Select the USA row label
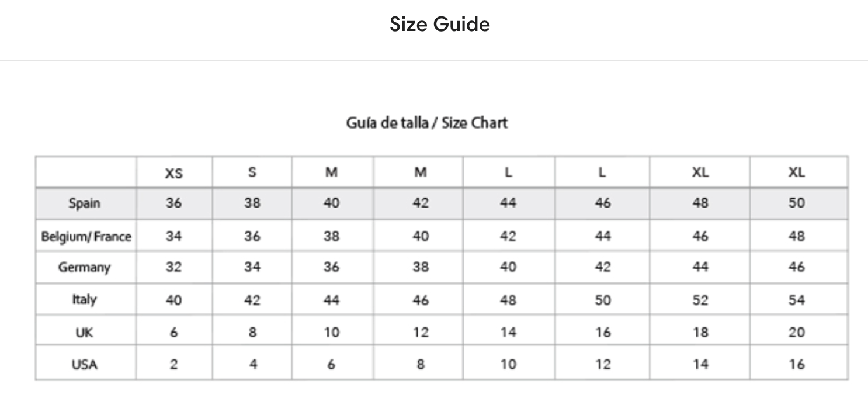The height and width of the screenshot is (408, 868). tap(85, 365)
